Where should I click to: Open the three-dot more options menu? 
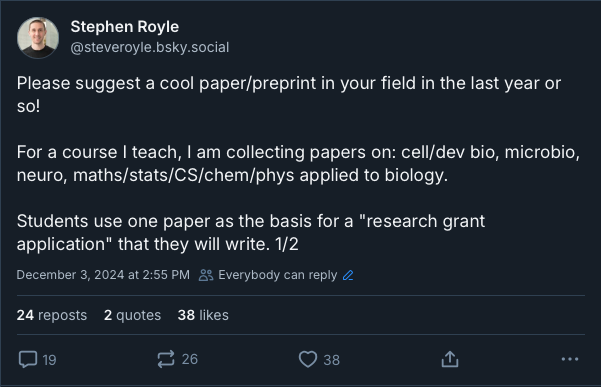pos(570,359)
